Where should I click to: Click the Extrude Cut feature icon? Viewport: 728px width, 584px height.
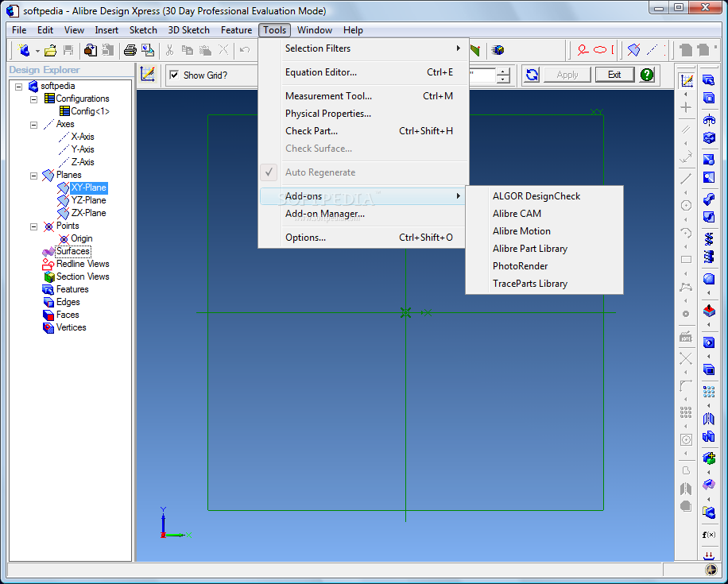(708, 98)
